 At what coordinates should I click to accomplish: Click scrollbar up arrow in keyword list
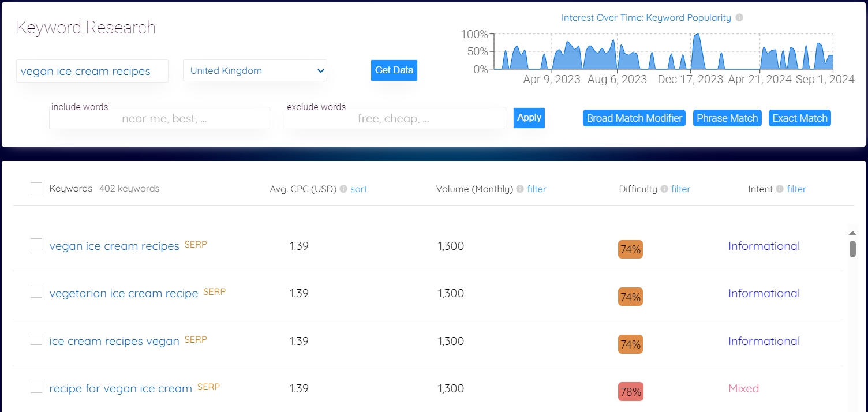pyautogui.click(x=852, y=233)
